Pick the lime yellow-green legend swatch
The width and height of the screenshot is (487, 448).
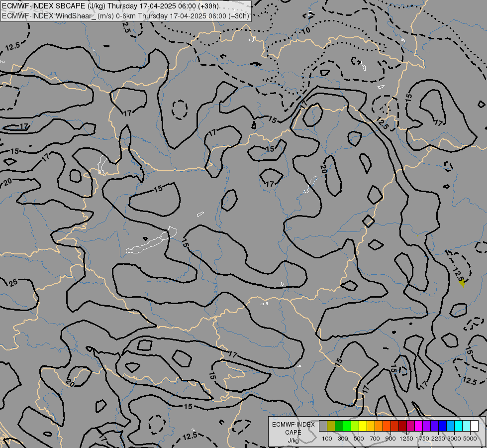[355, 426]
